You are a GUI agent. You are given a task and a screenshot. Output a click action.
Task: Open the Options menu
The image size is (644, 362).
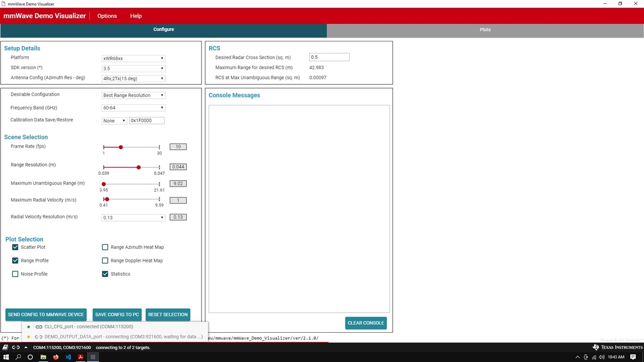(x=107, y=16)
